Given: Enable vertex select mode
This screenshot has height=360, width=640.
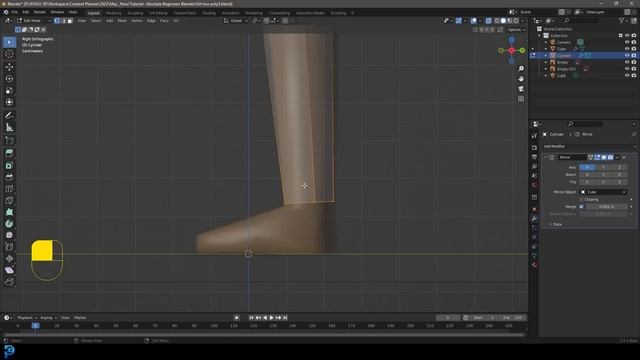Looking at the screenshot, I should 57,20.
